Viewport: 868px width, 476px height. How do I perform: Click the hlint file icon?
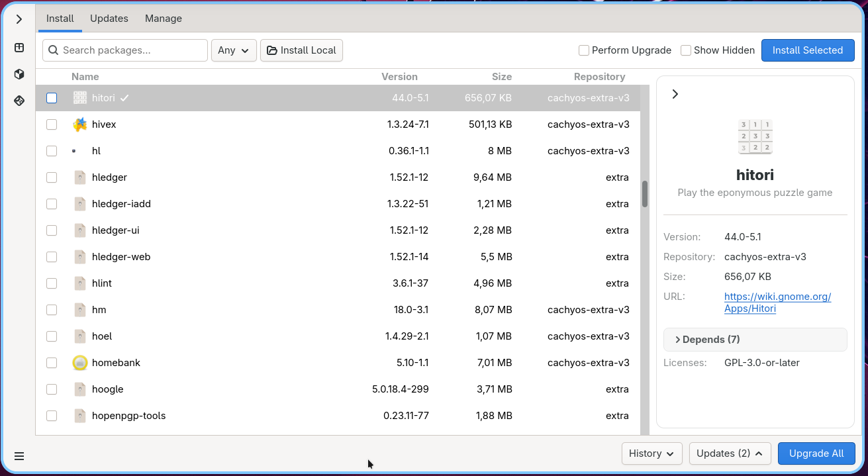(80, 283)
